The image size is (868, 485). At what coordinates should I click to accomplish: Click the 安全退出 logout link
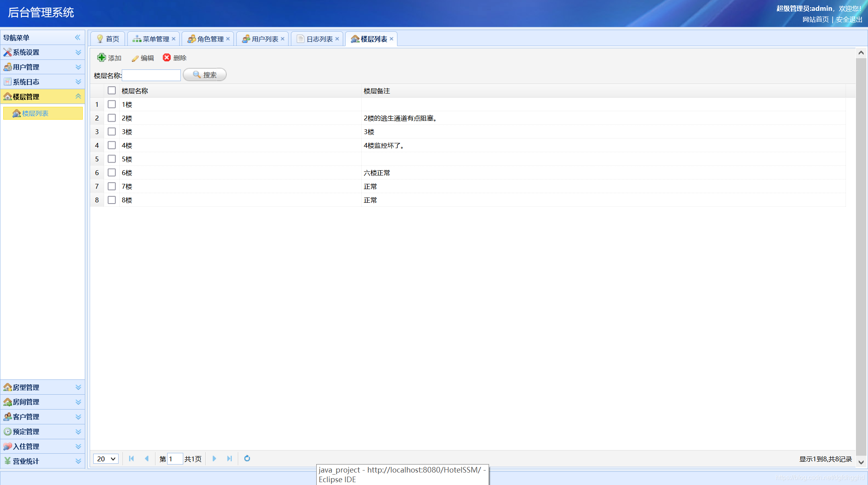[849, 19]
